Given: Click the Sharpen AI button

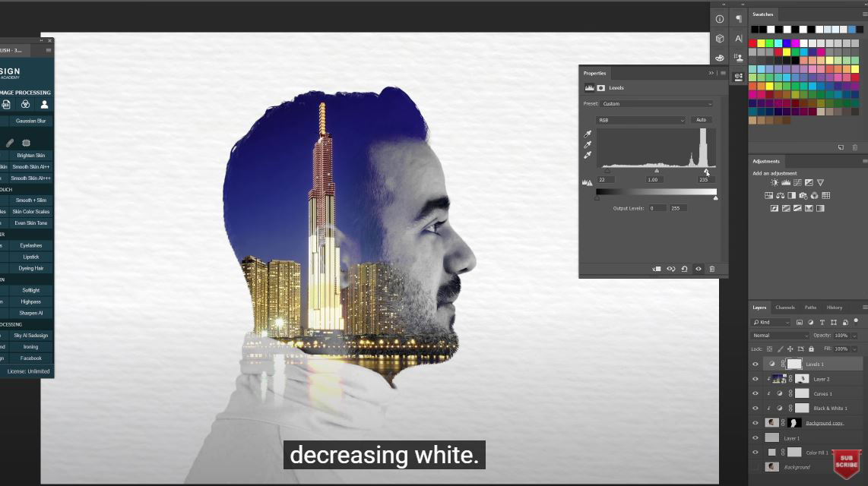Looking at the screenshot, I should 30,313.
